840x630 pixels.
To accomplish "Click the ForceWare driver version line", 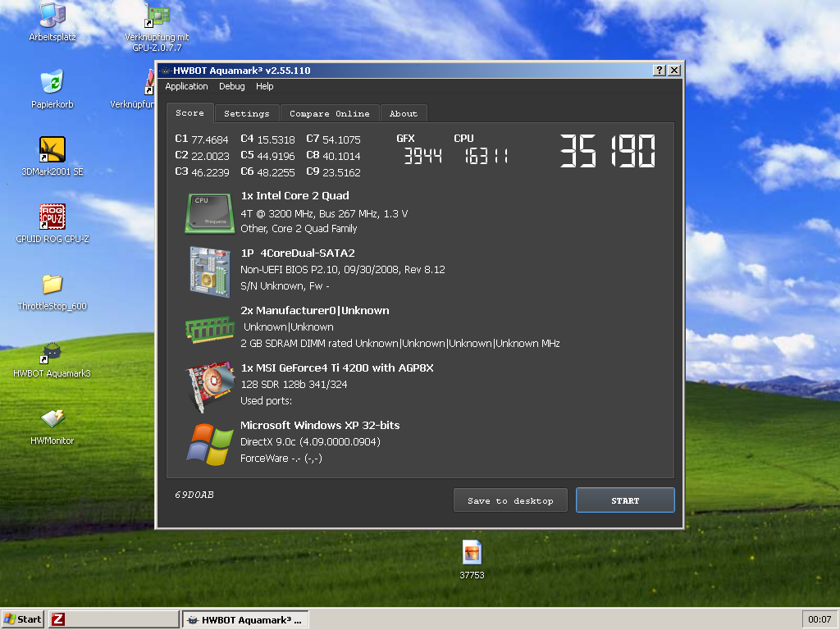I will pyautogui.click(x=281, y=458).
